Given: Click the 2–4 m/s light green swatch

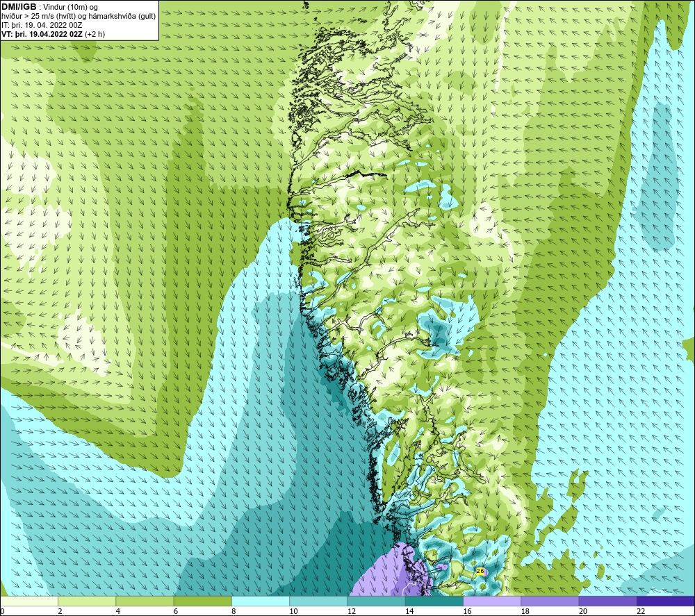Looking at the screenshot, I should (87, 601).
